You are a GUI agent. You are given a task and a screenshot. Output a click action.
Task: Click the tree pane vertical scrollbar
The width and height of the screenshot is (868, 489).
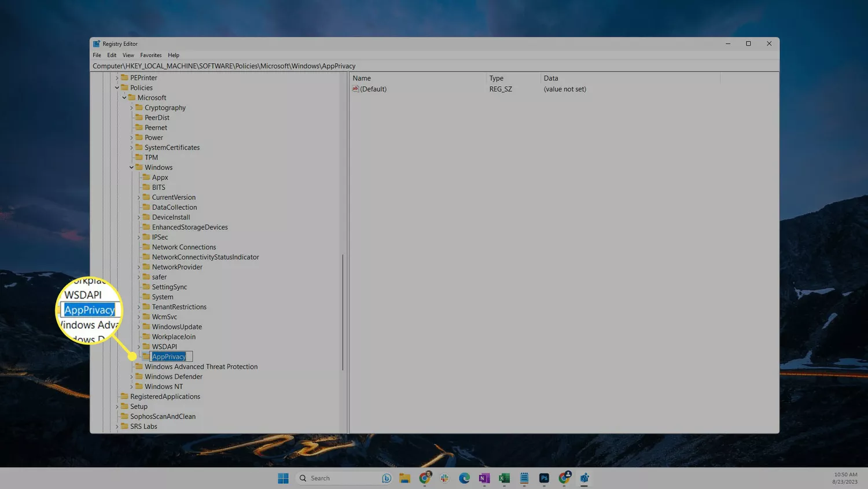(343, 312)
